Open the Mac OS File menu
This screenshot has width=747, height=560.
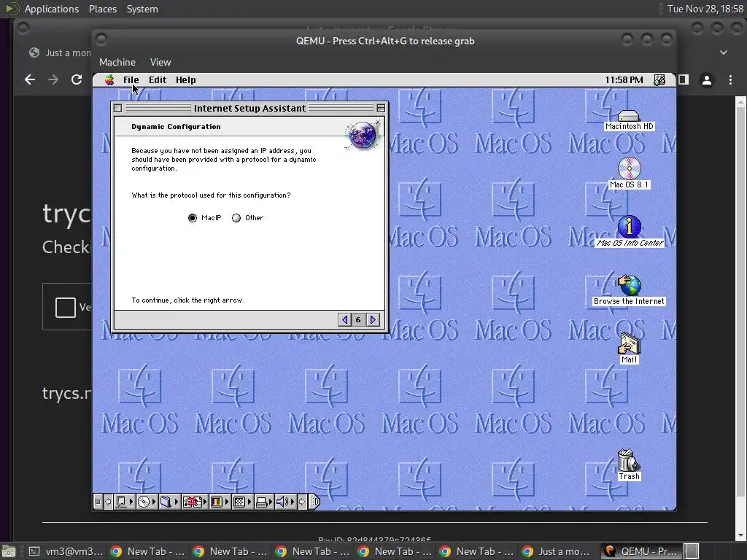pos(131,80)
